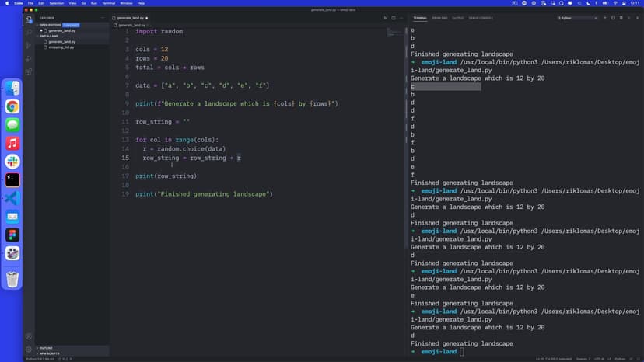Open the Source Control view
This screenshot has height=362, width=644.
coord(29,45)
